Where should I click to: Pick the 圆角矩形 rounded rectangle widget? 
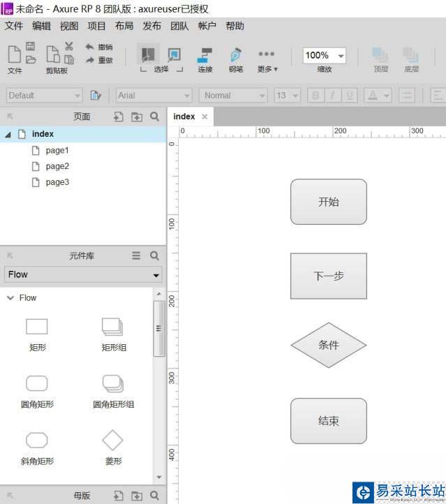pyautogui.click(x=37, y=391)
